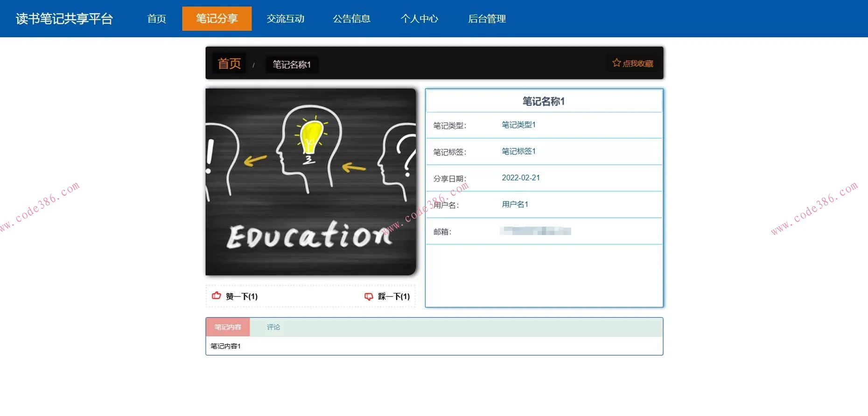Click the share date 2022-02-21
This screenshot has width=868, height=416.
521,178
